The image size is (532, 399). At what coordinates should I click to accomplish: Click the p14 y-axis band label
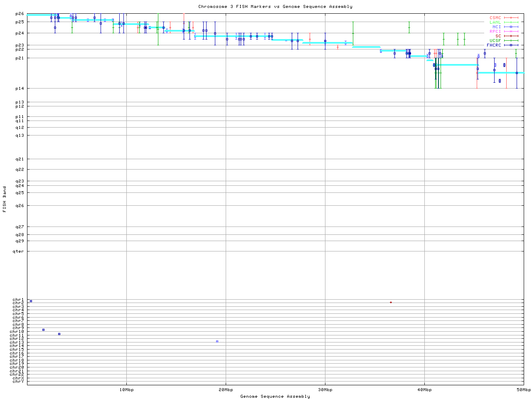(20, 89)
